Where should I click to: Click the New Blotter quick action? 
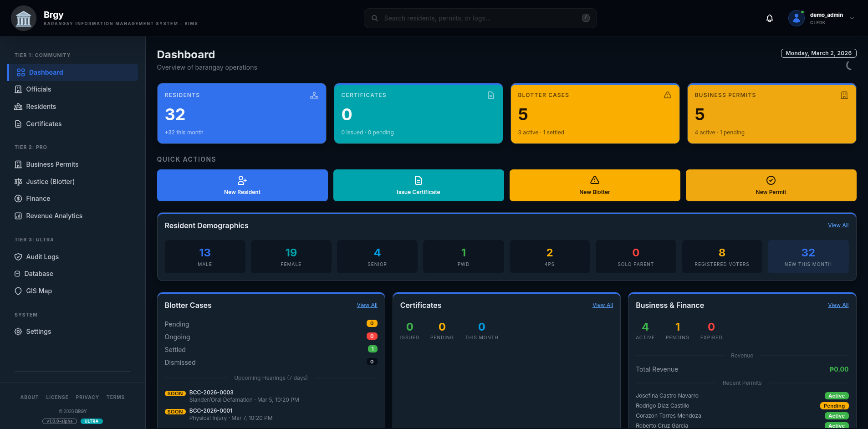(595, 185)
